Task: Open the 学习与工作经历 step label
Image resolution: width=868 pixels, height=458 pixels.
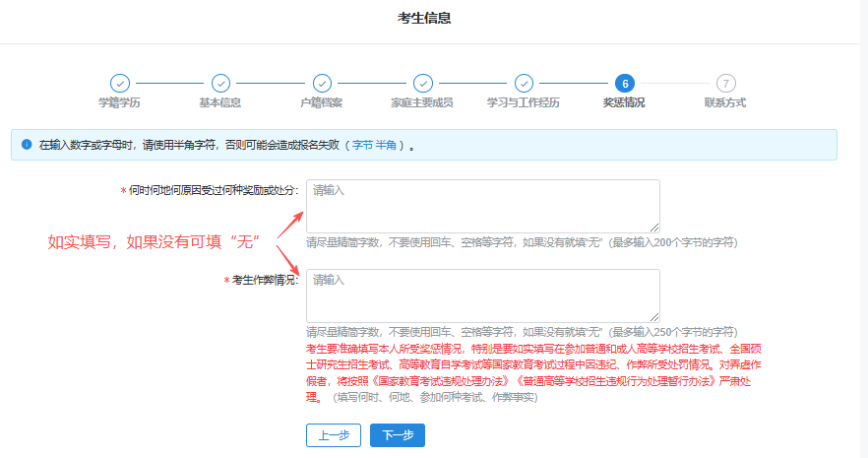Action: point(524,102)
